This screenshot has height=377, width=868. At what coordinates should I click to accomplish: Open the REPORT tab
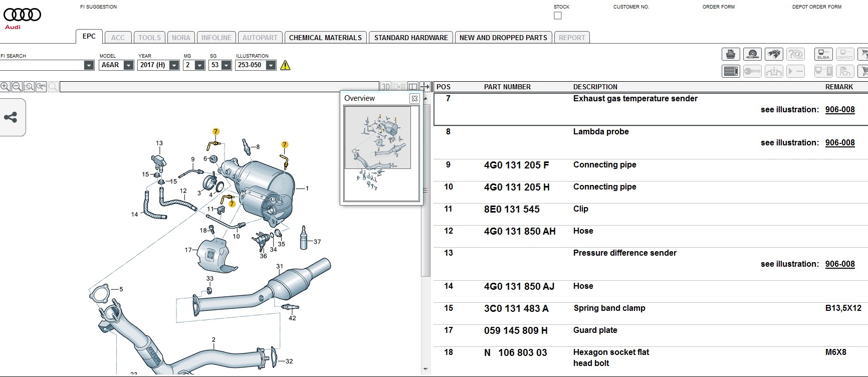[x=572, y=38]
